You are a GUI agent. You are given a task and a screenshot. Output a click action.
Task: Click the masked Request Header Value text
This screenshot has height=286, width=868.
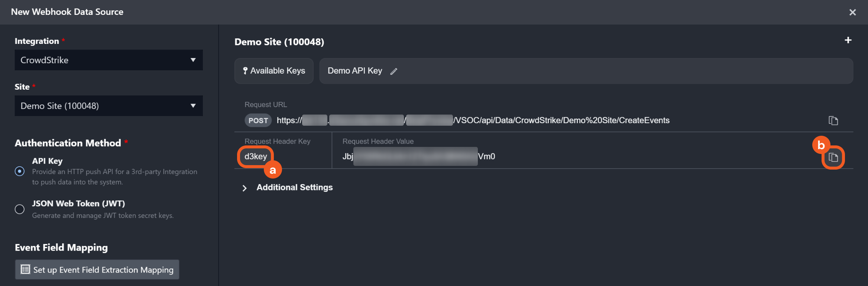point(418,157)
